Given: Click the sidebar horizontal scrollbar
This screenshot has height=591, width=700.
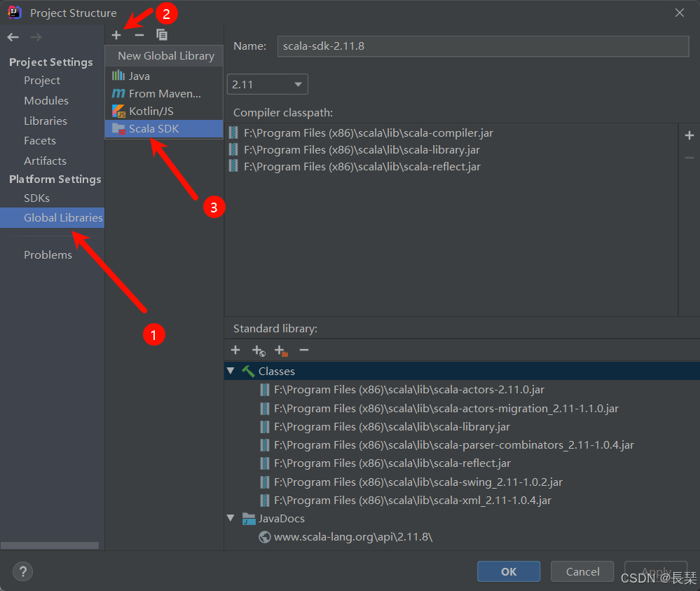Looking at the screenshot, I should tap(50, 545).
